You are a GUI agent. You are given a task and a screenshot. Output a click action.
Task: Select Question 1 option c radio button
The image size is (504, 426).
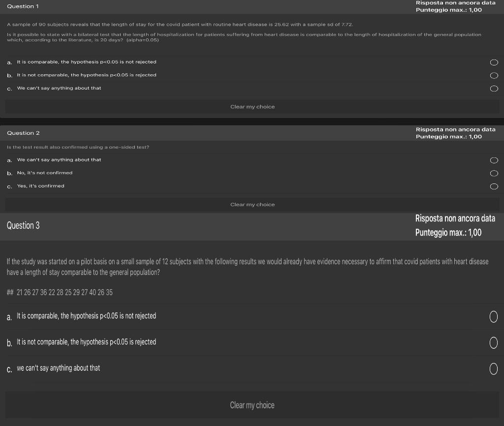494,89
